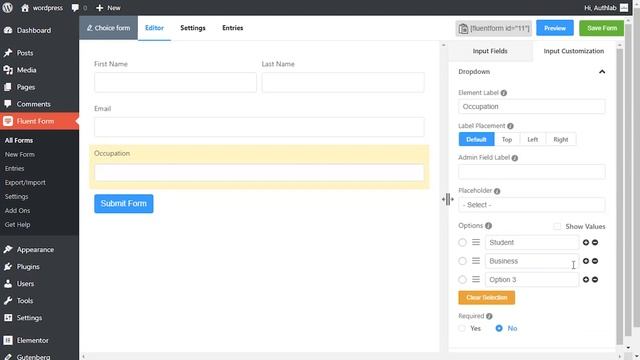Enable the Show Values checkbox
The image size is (640, 360).
557,226
